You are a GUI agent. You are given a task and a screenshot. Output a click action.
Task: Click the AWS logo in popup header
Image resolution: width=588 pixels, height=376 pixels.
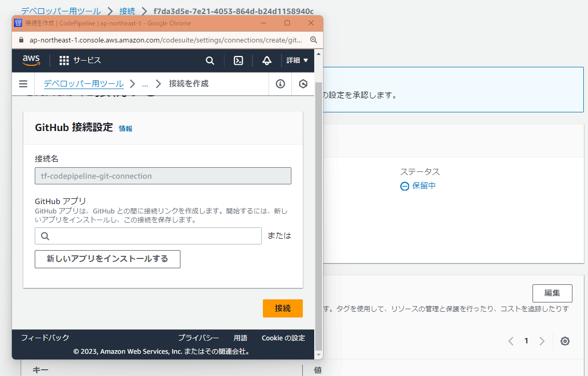pos(31,60)
